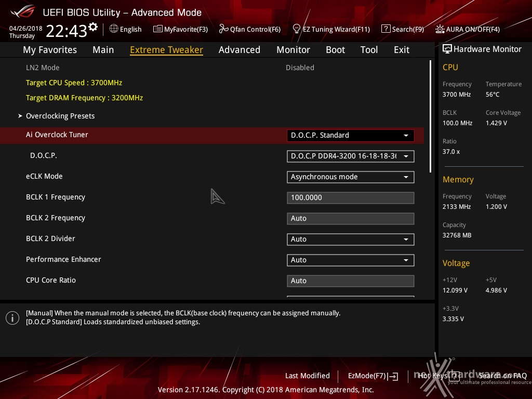Click BCLK 2 Frequency input field
This screenshot has height=399, width=532.
pyautogui.click(x=350, y=219)
